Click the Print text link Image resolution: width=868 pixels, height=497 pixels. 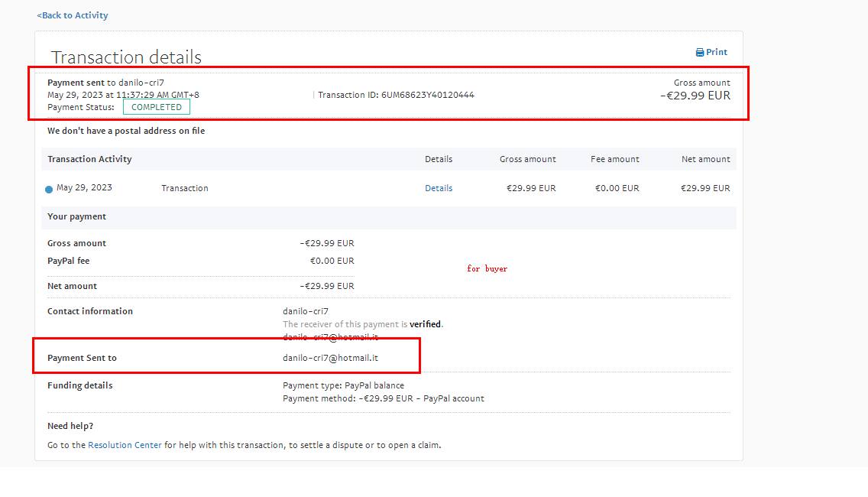pyautogui.click(x=717, y=53)
